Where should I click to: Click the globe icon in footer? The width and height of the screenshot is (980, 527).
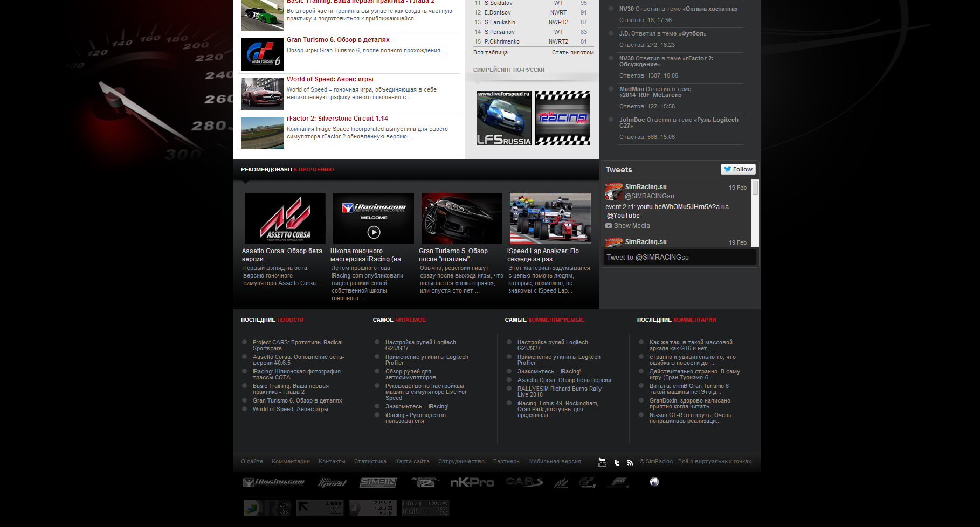coord(654,482)
